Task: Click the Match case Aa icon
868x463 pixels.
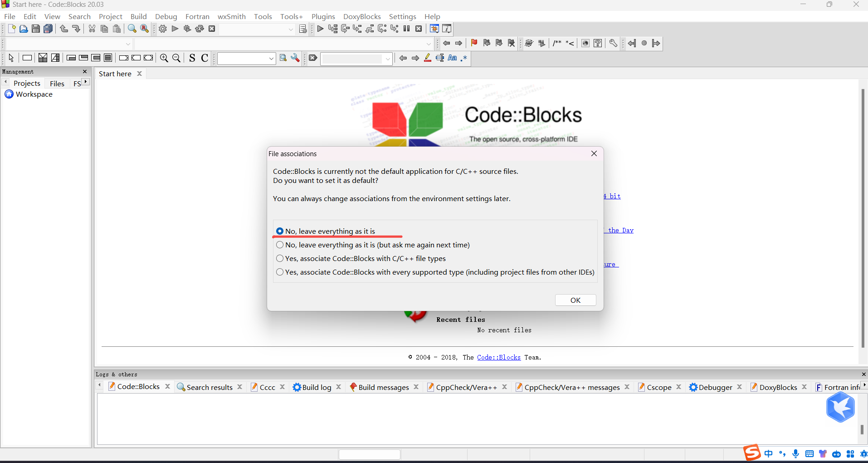Action: click(452, 58)
